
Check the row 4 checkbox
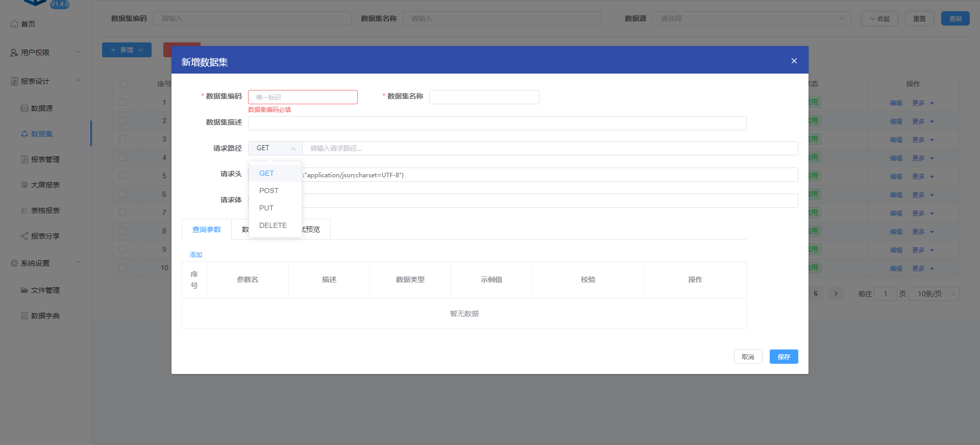[x=122, y=157]
